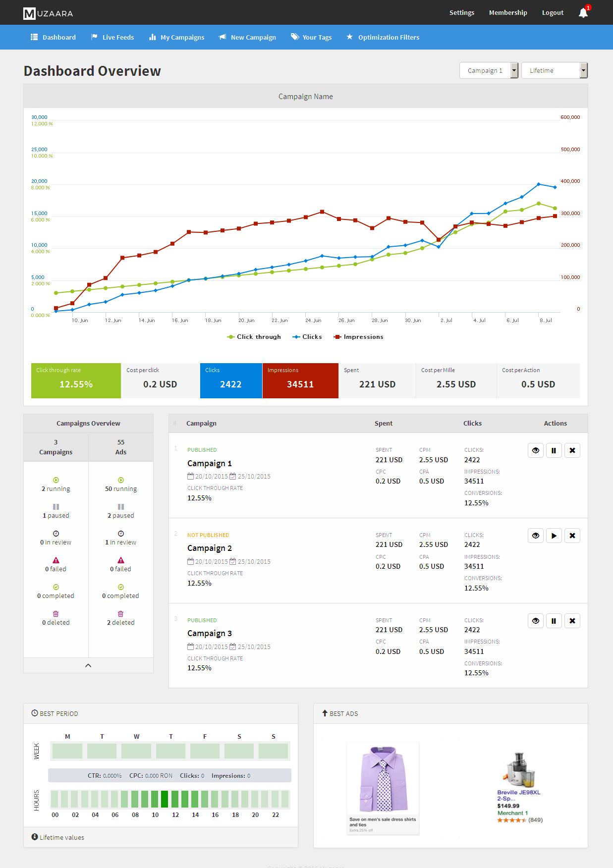Viewport: 613px width, 868px height.
Task: View Campaign 3 with eye icon
Action: pos(535,621)
